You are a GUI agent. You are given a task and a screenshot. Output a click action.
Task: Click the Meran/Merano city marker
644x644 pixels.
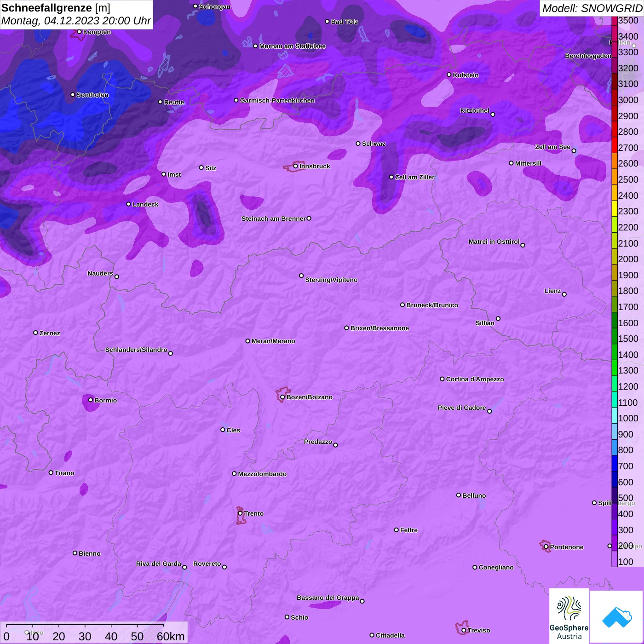[248, 341]
